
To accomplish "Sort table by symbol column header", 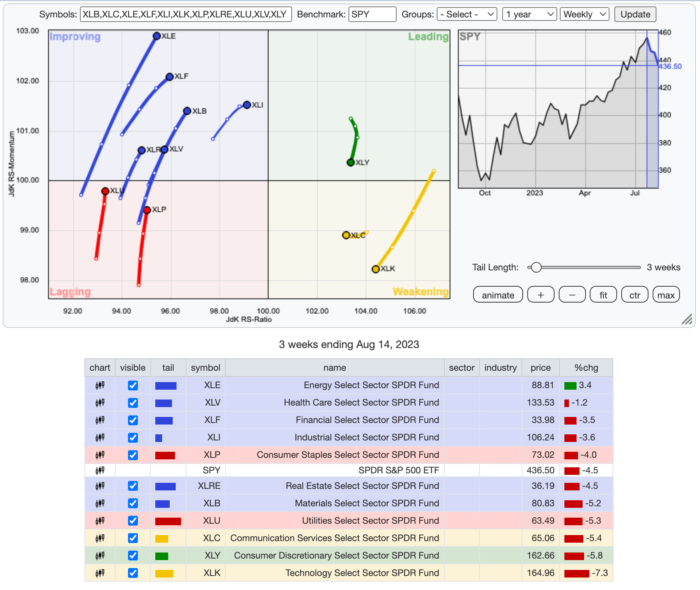I will tap(206, 368).
